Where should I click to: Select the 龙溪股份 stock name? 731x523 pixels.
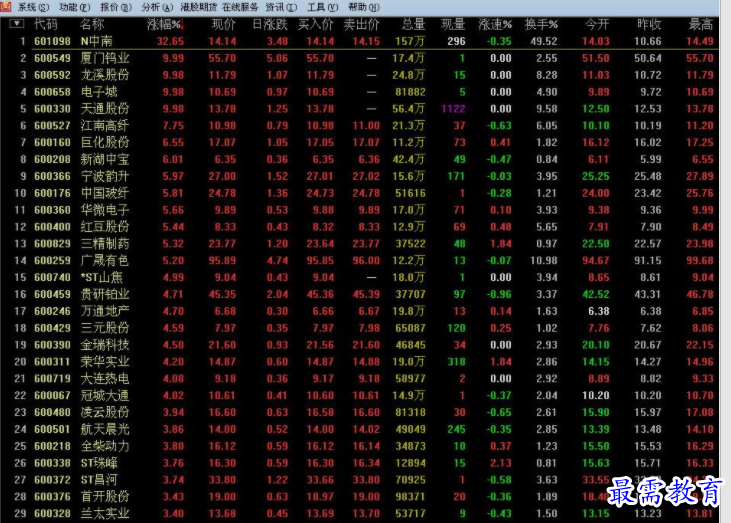pyautogui.click(x=105, y=75)
